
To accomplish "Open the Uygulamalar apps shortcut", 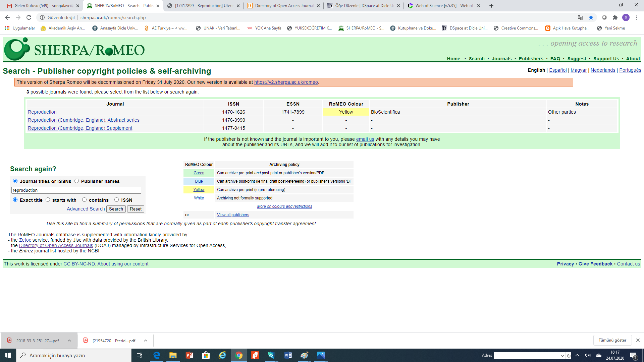I will tap(20, 28).
